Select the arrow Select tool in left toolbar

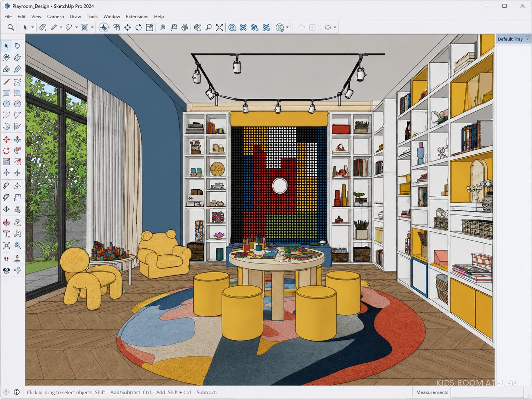coord(6,46)
